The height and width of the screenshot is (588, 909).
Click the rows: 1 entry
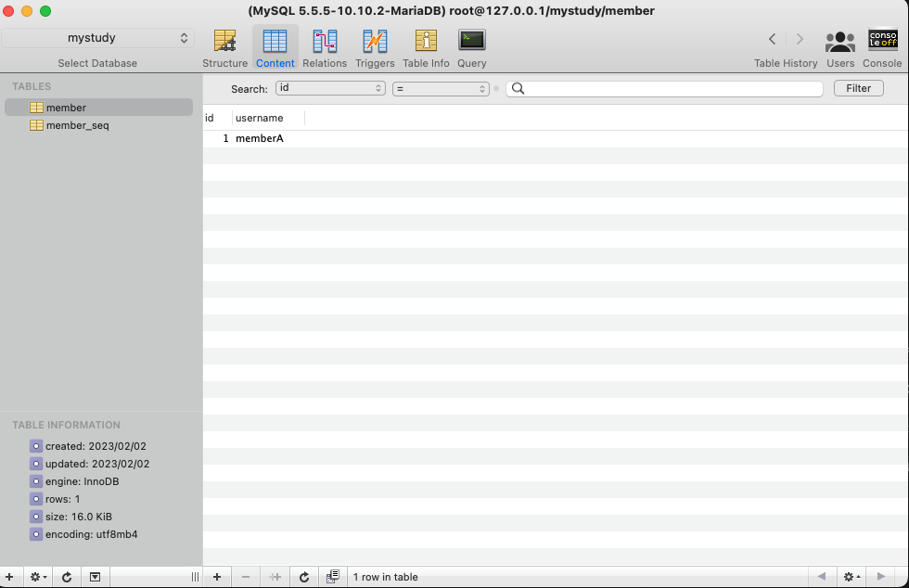[x=55, y=499]
